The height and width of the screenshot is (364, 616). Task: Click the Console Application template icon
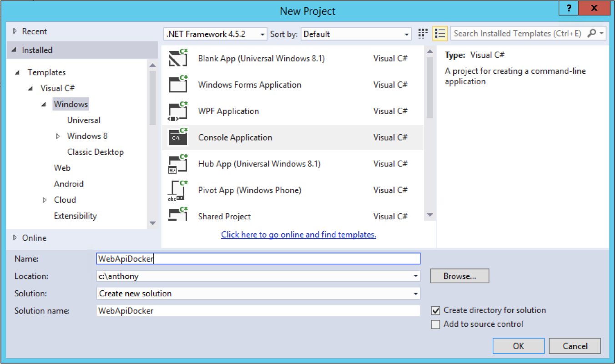tap(178, 137)
